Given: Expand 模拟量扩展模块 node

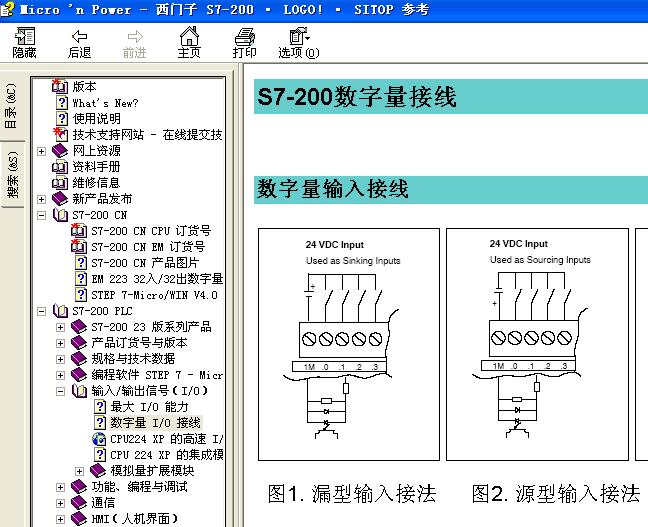Looking at the screenshot, I should pyautogui.click(x=79, y=471).
